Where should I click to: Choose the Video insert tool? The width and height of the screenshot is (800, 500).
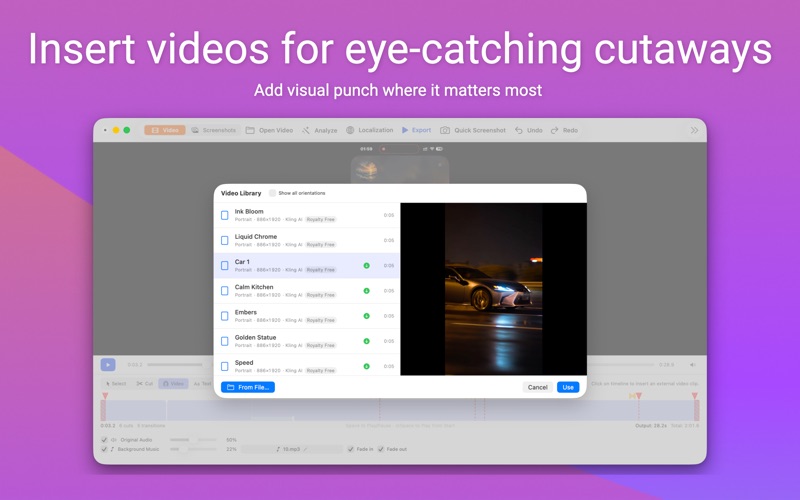click(x=173, y=384)
